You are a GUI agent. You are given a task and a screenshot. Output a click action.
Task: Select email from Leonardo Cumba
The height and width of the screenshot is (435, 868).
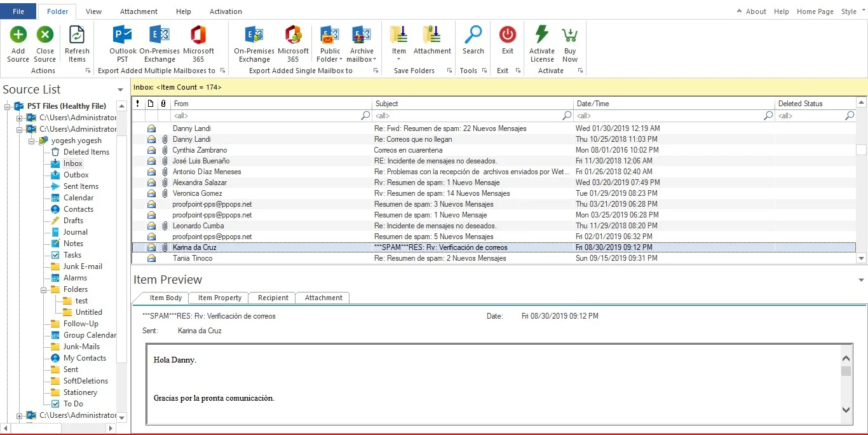click(x=494, y=226)
